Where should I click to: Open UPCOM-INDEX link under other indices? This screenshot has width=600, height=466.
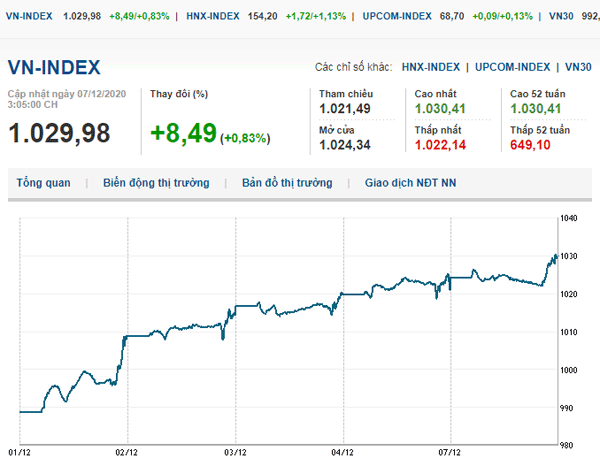point(512,67)
